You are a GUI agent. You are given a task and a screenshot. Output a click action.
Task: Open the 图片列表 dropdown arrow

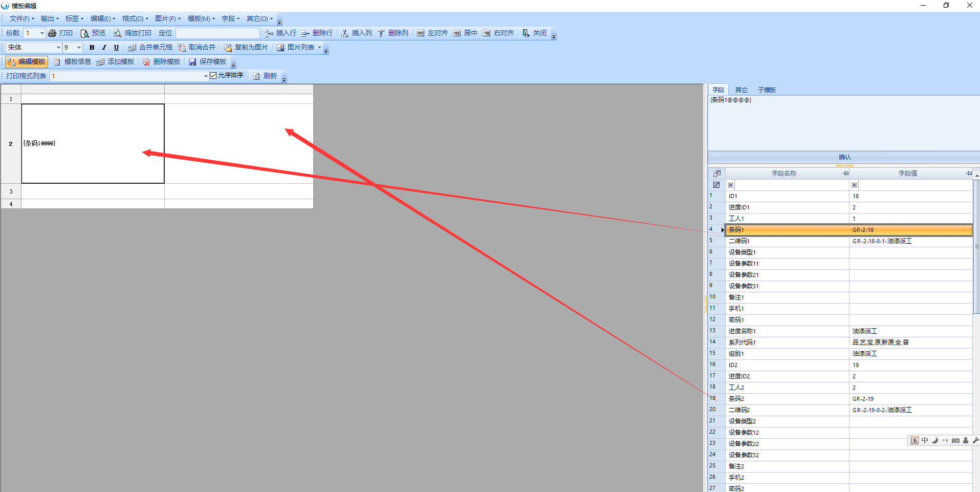[319, 48]
